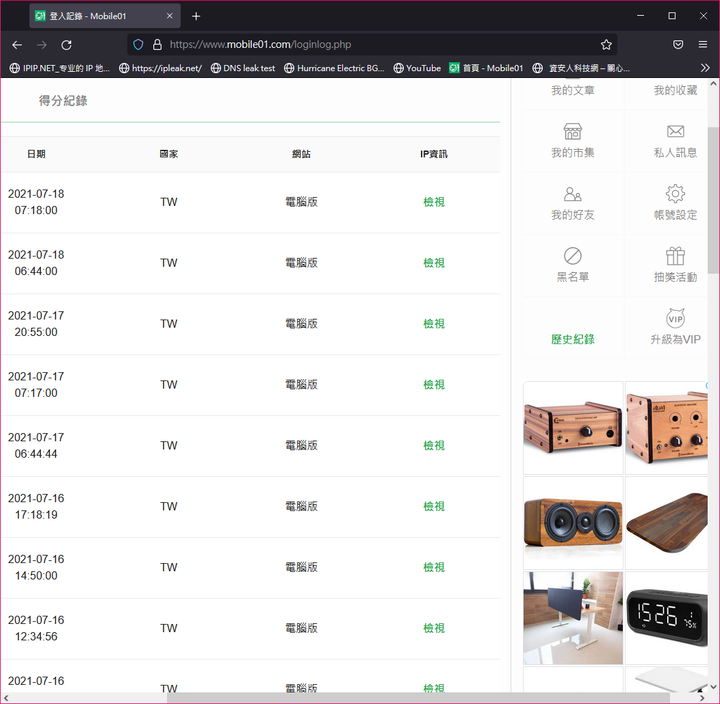Open a new browser tab

tap(196, 16)
